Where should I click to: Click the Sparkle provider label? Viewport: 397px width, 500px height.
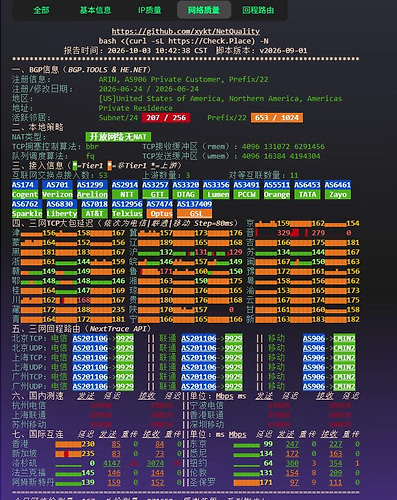pyautogui.click(x=27, y=214)
